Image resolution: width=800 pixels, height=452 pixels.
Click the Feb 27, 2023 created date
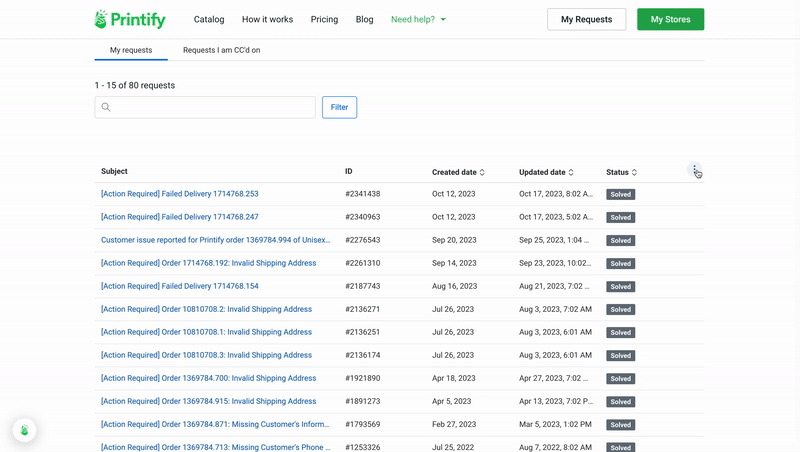tap(454, 424)
